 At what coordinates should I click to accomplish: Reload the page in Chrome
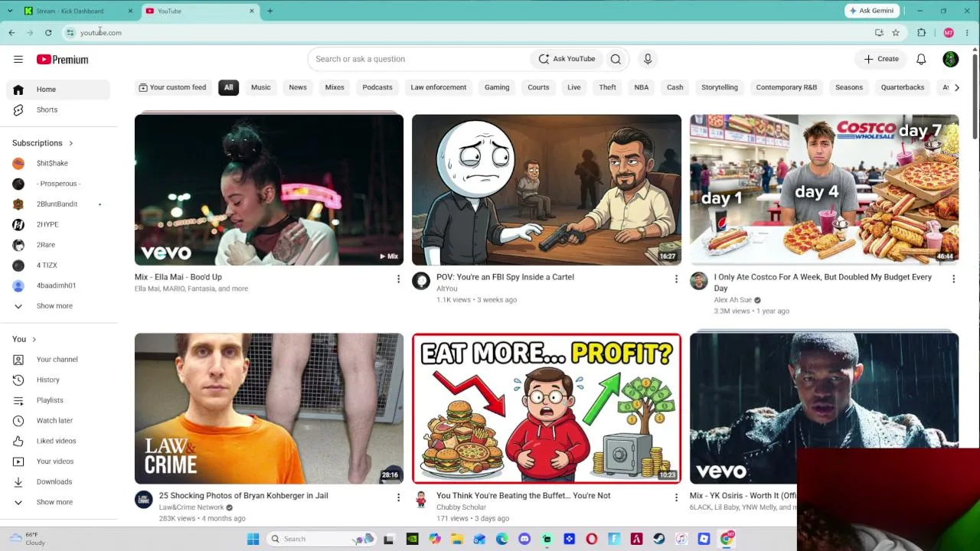point(48,32)
